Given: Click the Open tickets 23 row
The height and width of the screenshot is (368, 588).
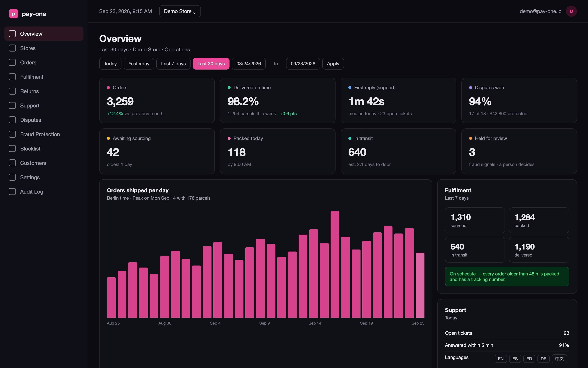Looking at the screenshot, I should pyautogui.click(x=507, y=333).
